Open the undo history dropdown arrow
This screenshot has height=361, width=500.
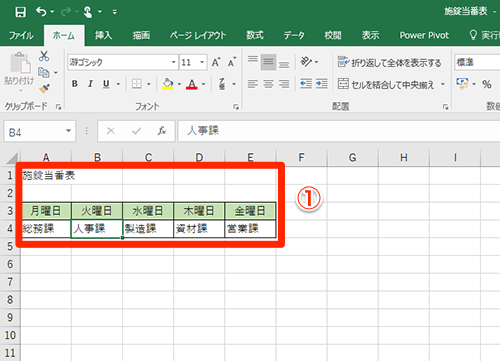tap(52, 12)
